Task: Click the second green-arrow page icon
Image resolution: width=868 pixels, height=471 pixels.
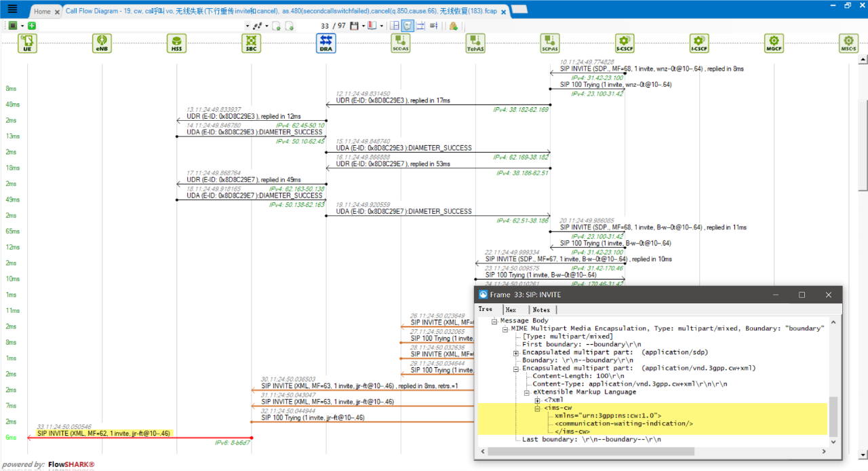Action: click(x=290, y=26)
